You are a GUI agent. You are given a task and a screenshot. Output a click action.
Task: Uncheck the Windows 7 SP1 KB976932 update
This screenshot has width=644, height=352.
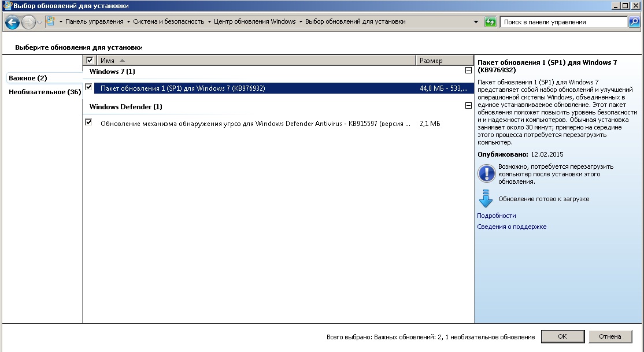[x=88, y=87]
